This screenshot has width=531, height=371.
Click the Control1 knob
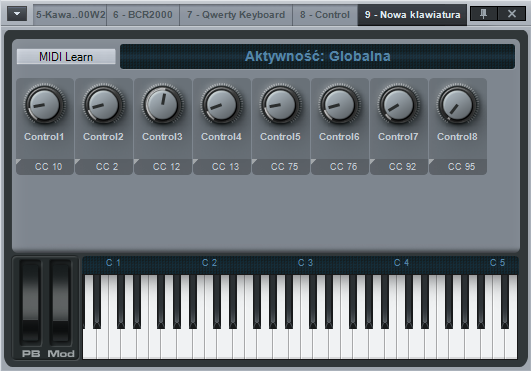tap(44, 105)
